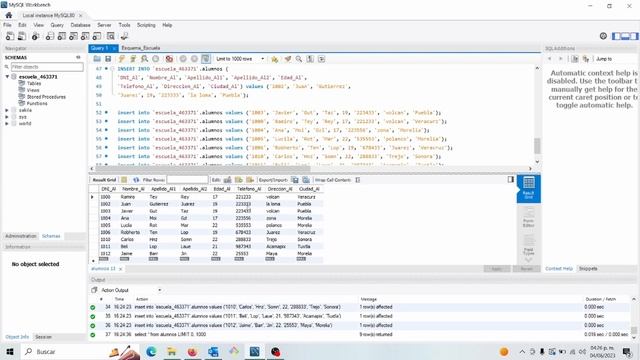640x360 pixels.
Task: Open the Server menu
Action: (104, 25)
